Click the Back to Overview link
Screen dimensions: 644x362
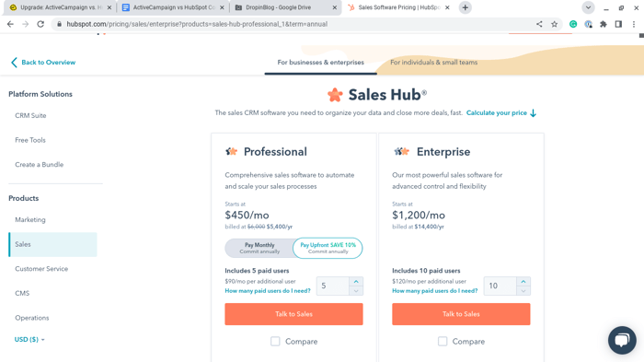click(43, 63)
